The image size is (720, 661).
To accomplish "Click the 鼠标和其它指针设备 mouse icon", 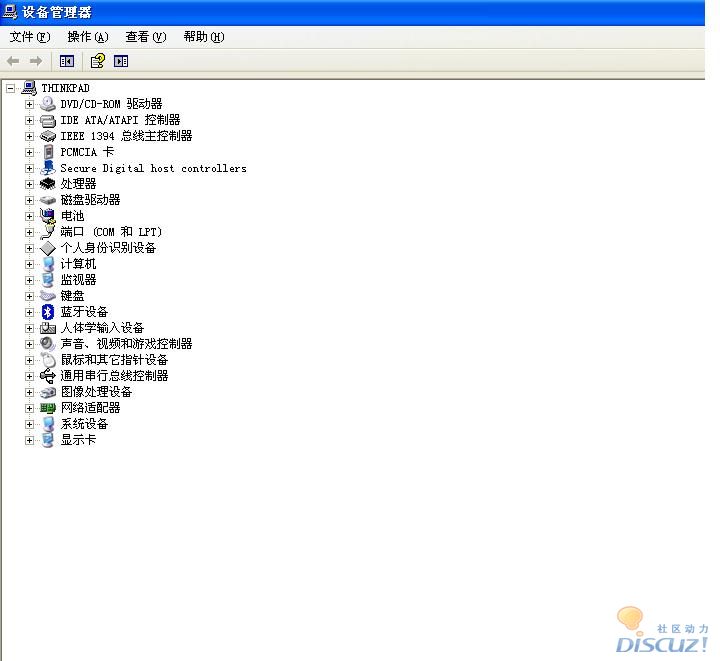I will (x=48, y=360).
